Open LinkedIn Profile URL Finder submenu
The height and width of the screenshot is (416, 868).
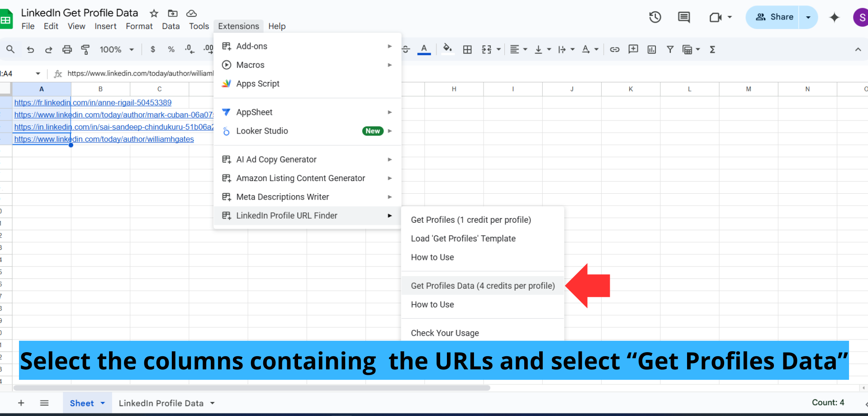(x=307, y=215)
